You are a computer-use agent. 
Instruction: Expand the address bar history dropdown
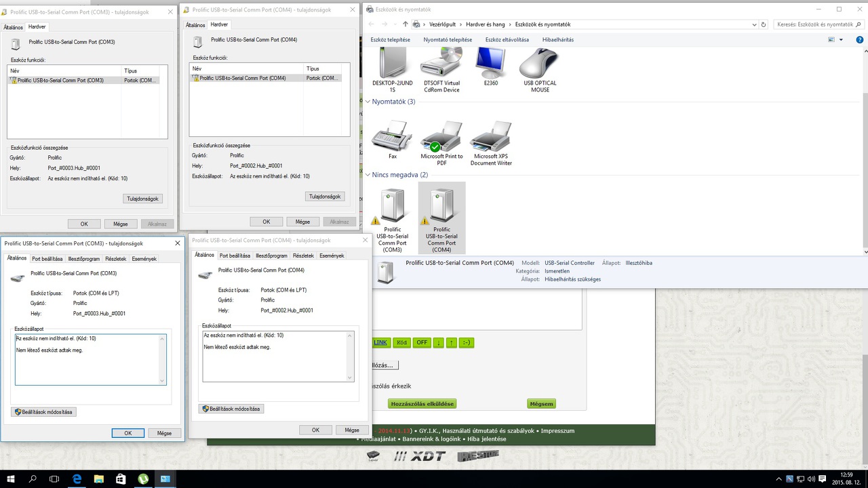pos(754,24)
